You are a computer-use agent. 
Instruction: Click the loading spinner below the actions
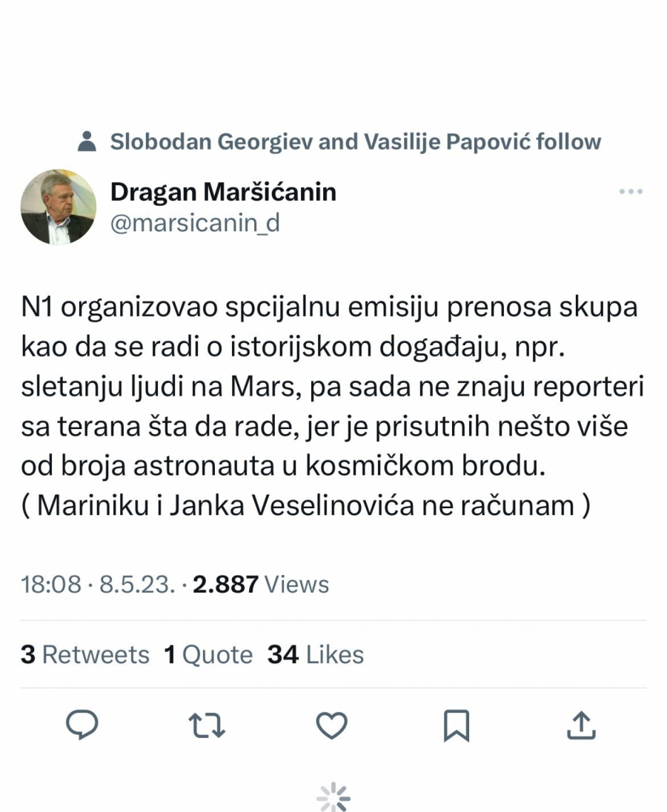pos(333,797)
